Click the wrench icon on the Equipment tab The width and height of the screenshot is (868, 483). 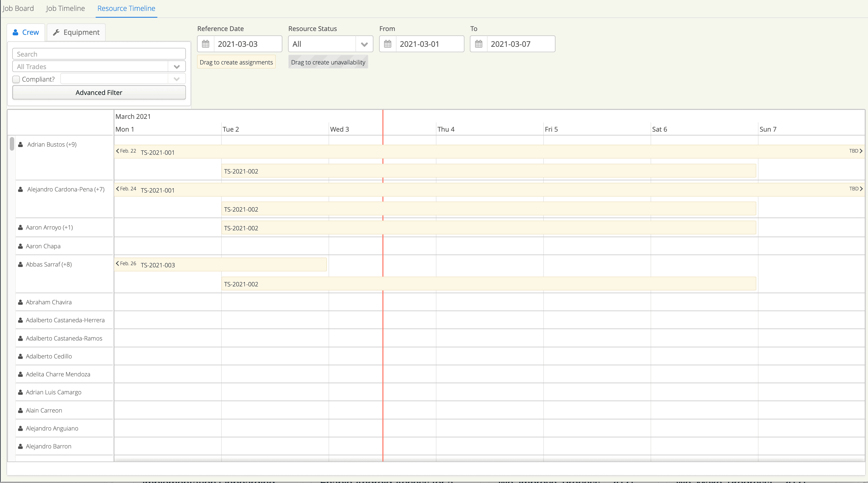pyautogui.click(x=57, y=32)
